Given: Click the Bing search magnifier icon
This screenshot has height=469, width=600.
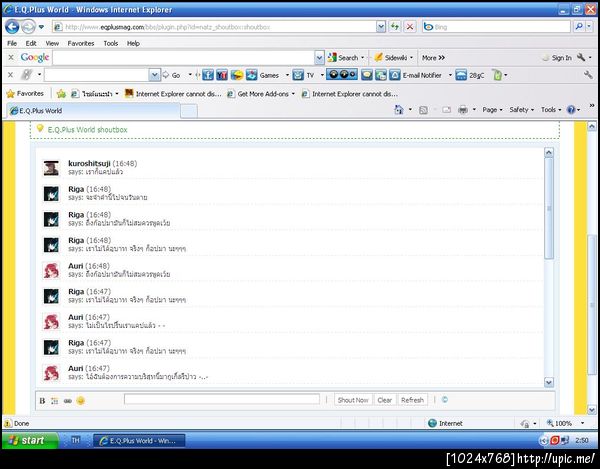Looking at the screenshot, I should 579,26.
